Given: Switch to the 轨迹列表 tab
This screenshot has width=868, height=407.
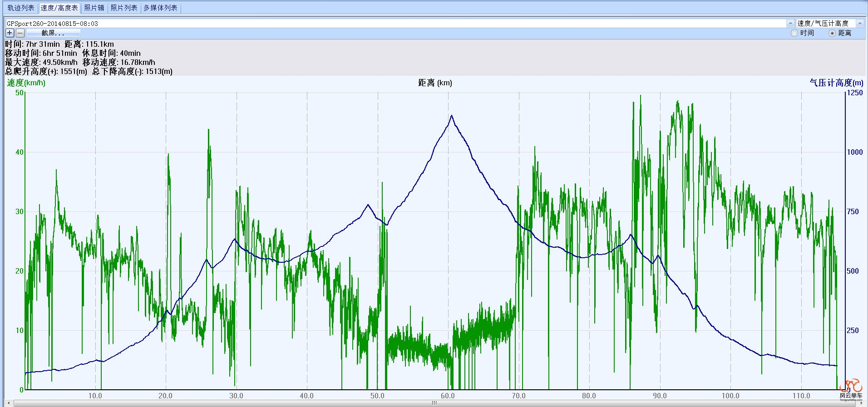Looking at the screenshot, I should [x=21, y=8].
